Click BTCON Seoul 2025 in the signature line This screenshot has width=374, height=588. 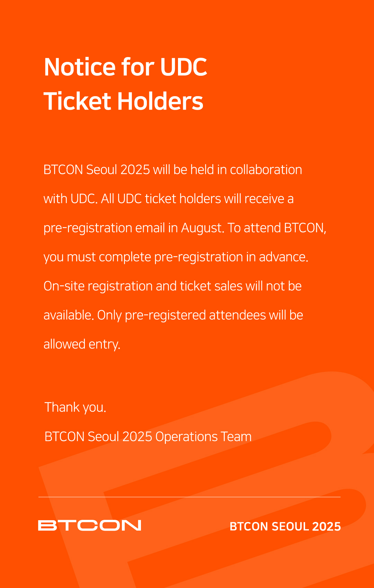(98, 437)
